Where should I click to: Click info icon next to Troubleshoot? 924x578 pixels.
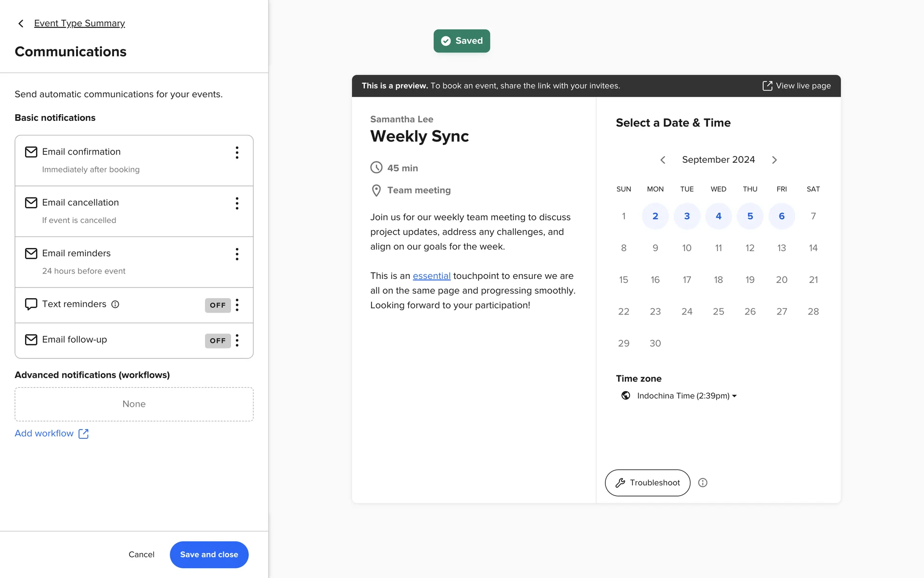tap(703, 483)
